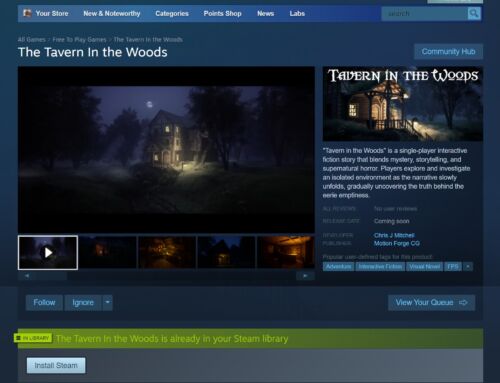Click the Tavern in the Woods header image

(x=403, y=104)
